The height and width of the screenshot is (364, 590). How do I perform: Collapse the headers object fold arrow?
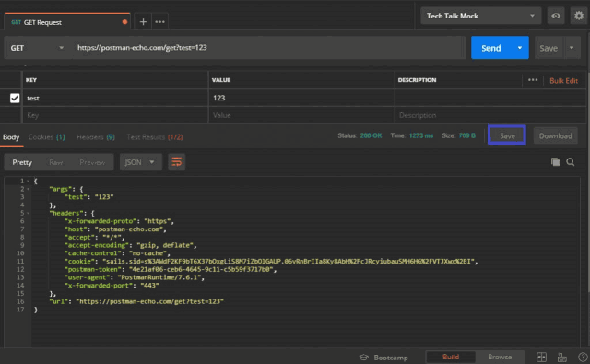(x=28, y=213)
